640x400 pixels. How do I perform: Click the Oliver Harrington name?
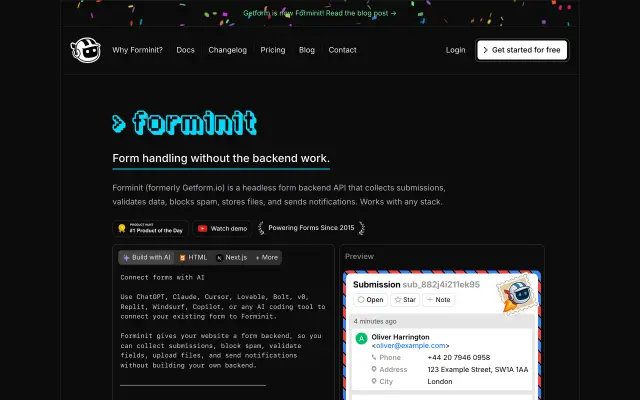[x=400, y=337]
